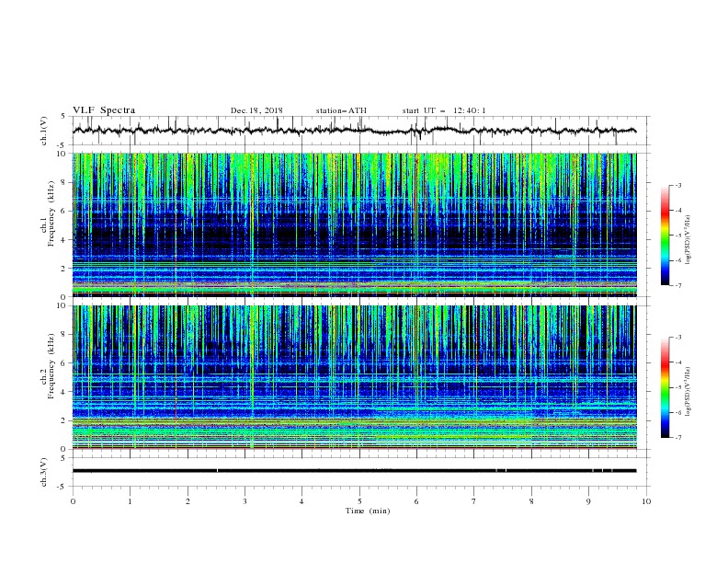This screenshot has height=563, width=728.
Task: Click the date 'Dec. 18, 2018'
Action: pos(256,110)
